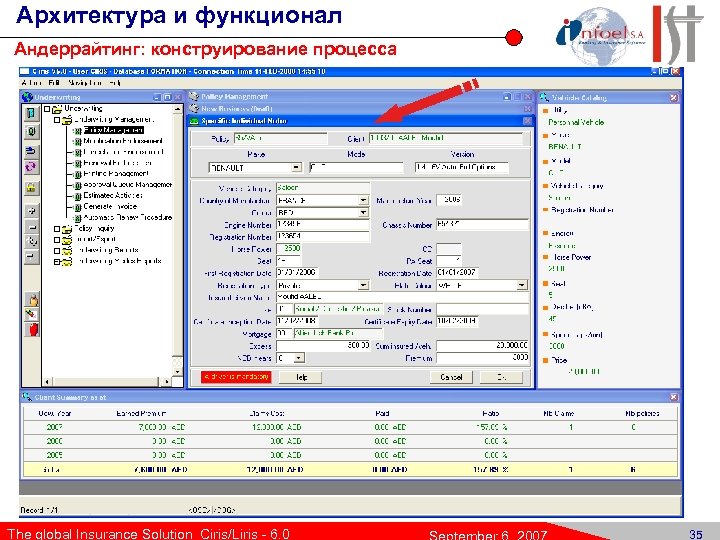Toggle the root Underwriting tree node box
720x540 pixels.
click(47, 109)
